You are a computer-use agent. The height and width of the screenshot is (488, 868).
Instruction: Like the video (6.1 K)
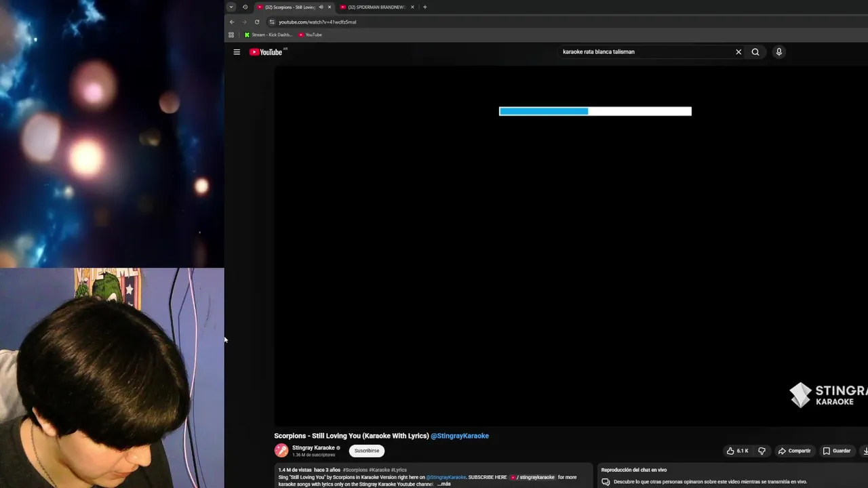pos(738,451)
